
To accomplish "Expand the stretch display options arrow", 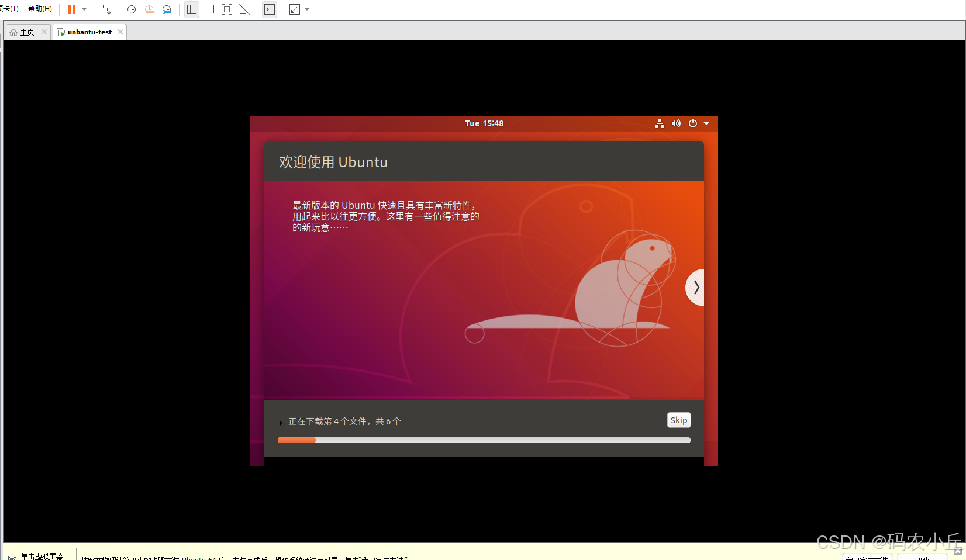I will coord(307,9).
